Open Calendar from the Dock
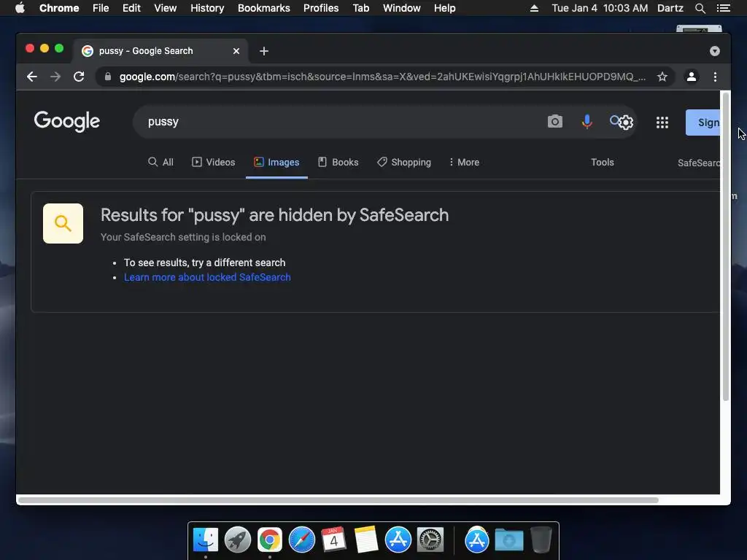The height and width of the screenshot is (560, 747). pyautogui.click(x=333, y=540)
